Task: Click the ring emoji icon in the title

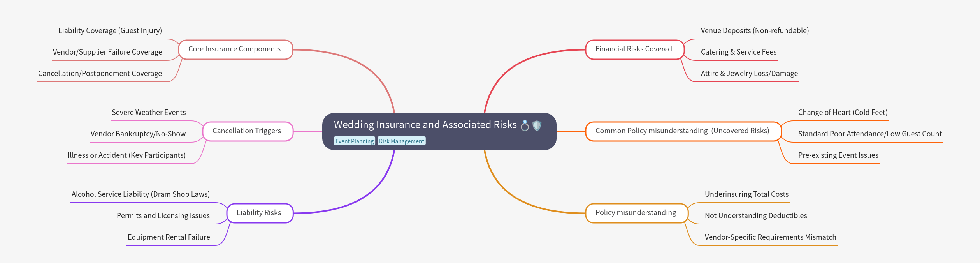Action: pos(525,125)
